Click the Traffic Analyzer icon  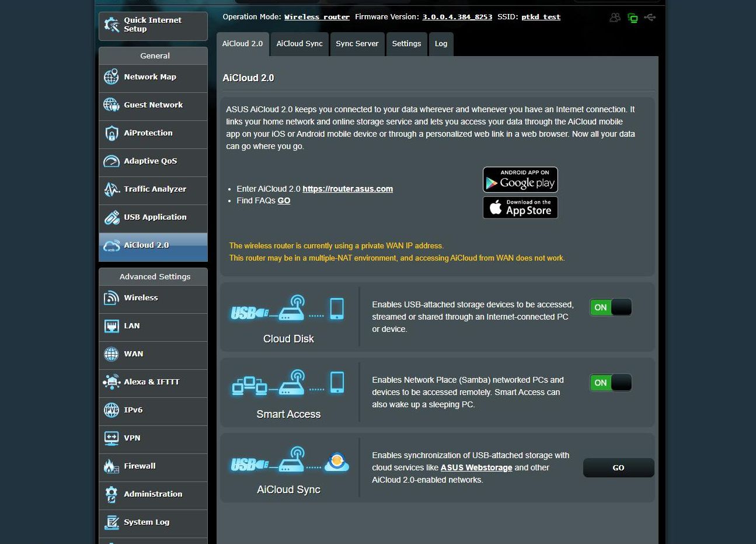coord(111,189)
